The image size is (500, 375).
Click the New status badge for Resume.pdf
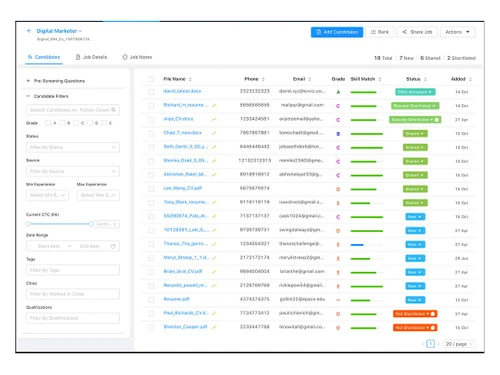(x=415, y=300)
